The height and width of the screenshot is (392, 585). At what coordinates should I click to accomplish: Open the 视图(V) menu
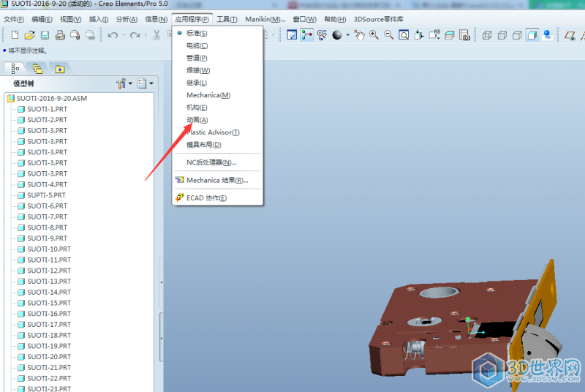[x=71, y=20]
